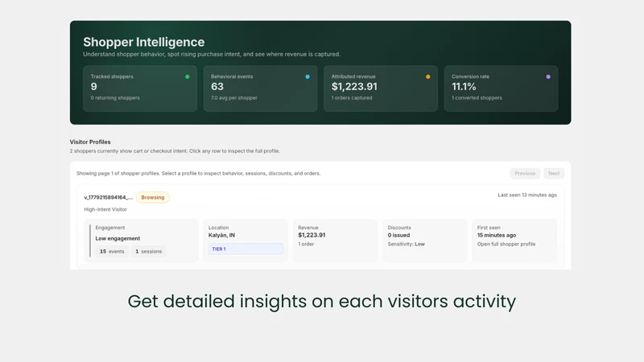Click green dot on Tracked shoppers card

188,76
